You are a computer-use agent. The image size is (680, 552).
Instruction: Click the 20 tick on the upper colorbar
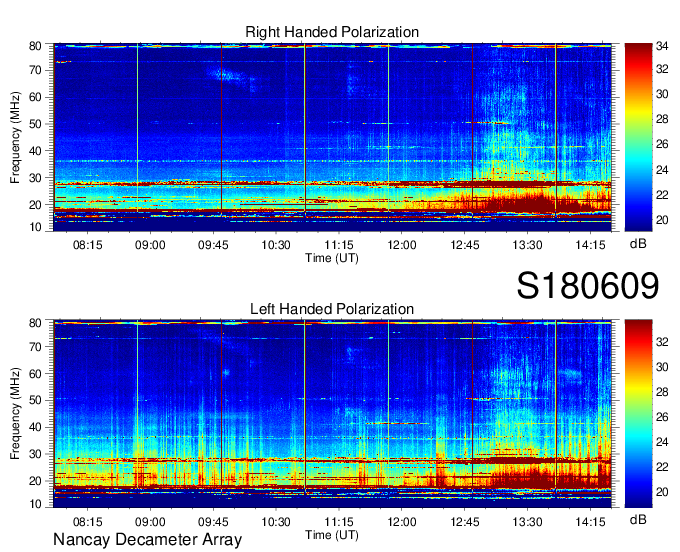click(662, 220)
